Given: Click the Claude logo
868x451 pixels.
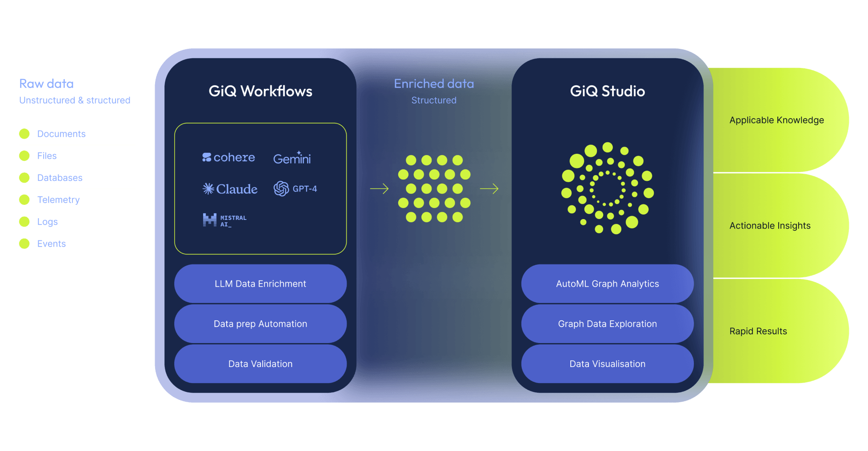Looking at the screenshot, I should point(230,189).
